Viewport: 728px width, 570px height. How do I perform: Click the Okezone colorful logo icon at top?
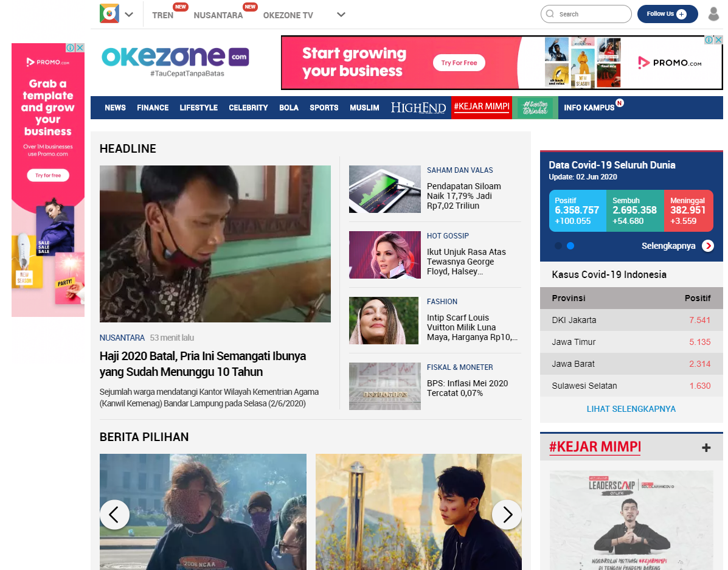pyautogui.click(x=109, y=14)
